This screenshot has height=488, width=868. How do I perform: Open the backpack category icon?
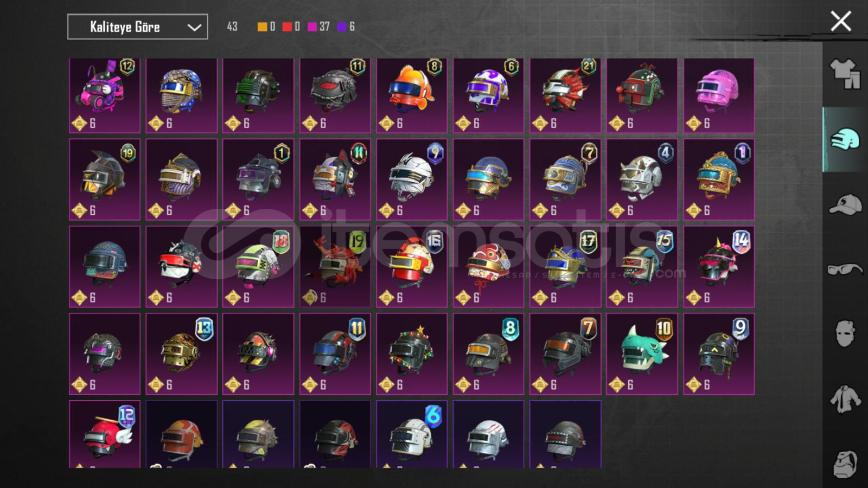pos(845,464)
